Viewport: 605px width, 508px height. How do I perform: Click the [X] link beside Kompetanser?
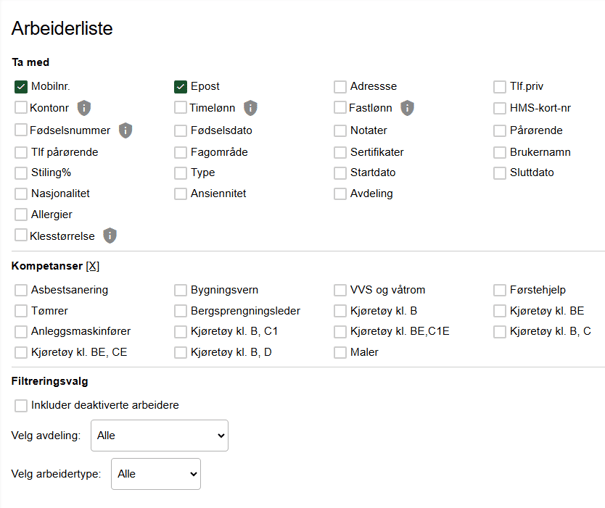[93, 266]
